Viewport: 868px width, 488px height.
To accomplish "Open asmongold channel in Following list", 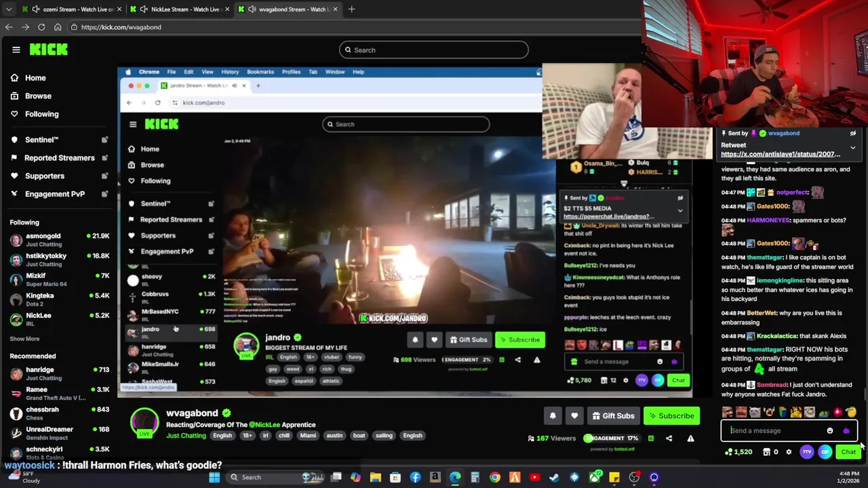I will 58,240.
